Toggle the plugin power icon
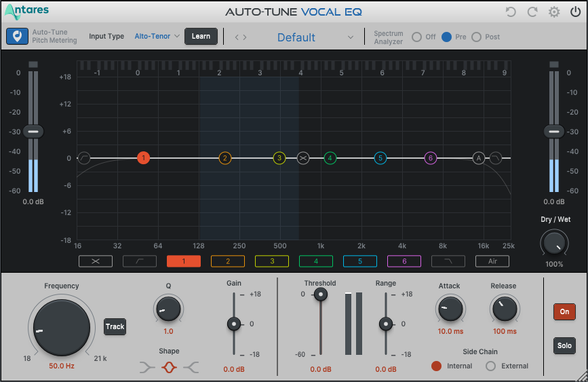This screenshot has width=588, height=382. [576, 12]
